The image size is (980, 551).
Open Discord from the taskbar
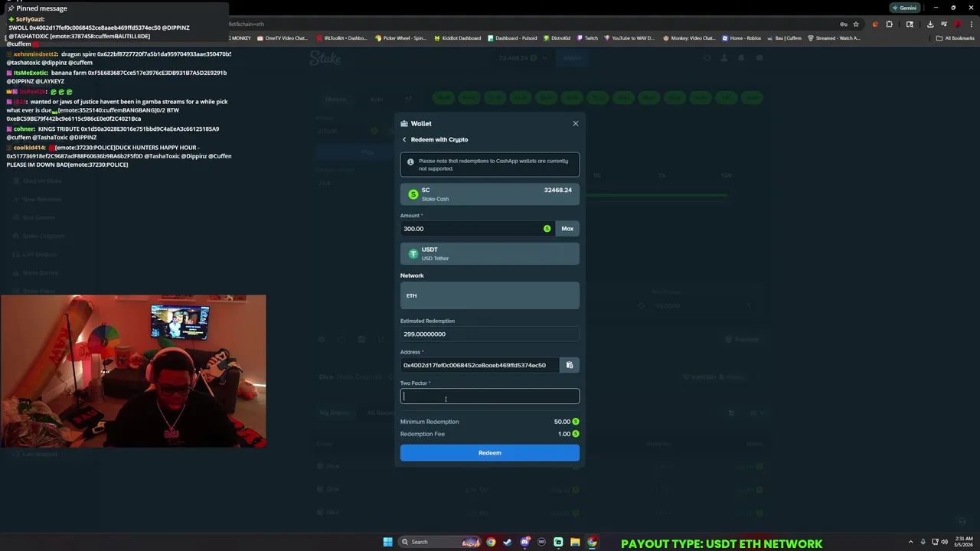(524, 542)
